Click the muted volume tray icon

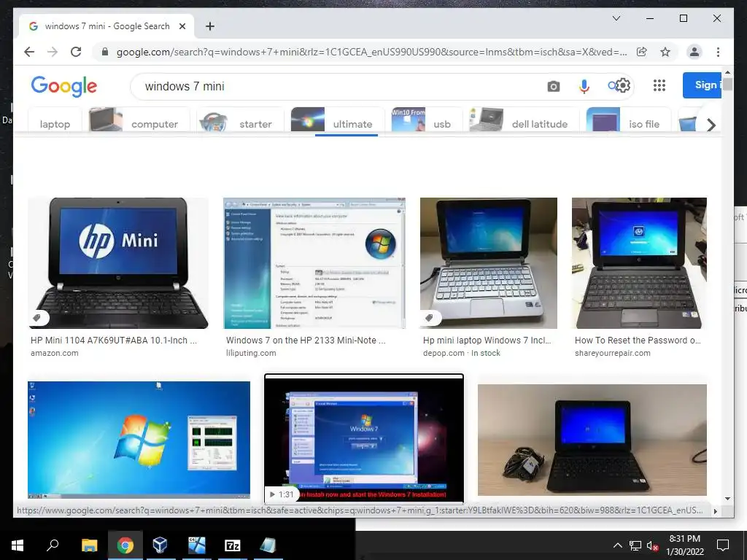[653, 545]
